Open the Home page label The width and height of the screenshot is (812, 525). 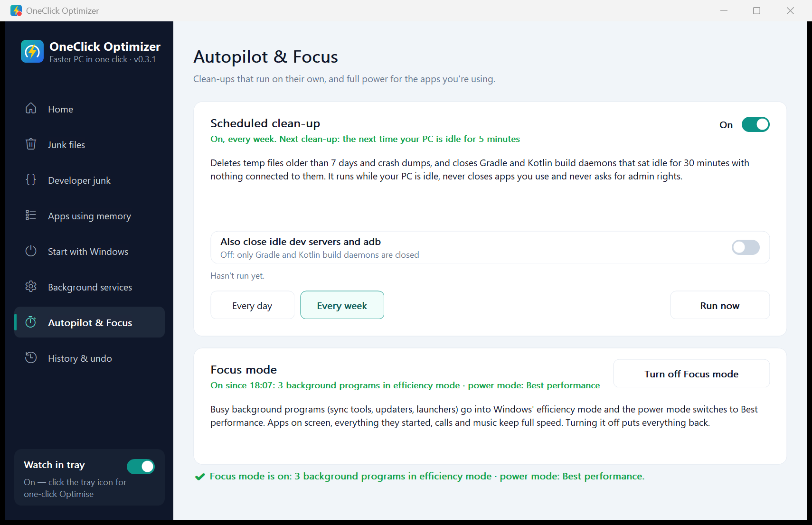[60, 109]
